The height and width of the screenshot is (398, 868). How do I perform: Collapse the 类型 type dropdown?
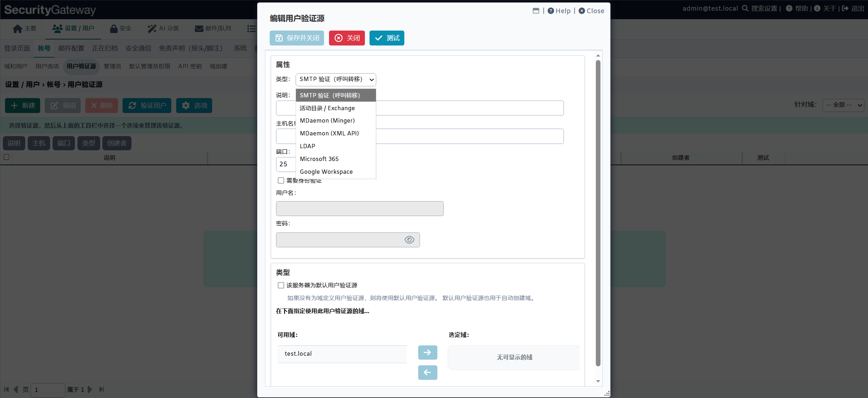click(x=336, y=80)
